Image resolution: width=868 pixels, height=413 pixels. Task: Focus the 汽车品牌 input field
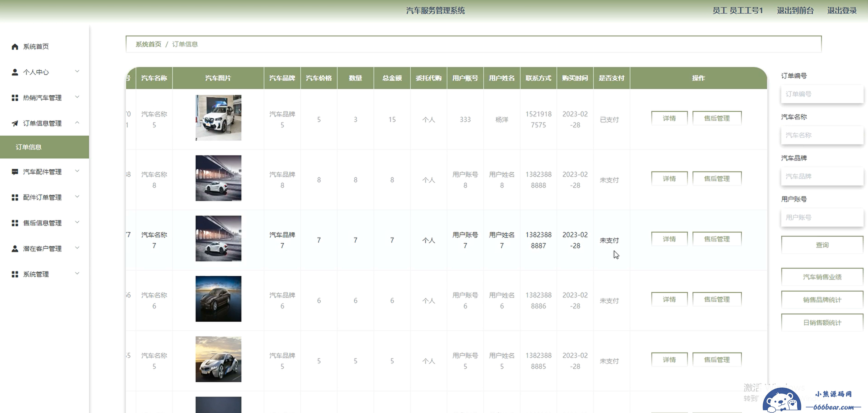[822, 176]
